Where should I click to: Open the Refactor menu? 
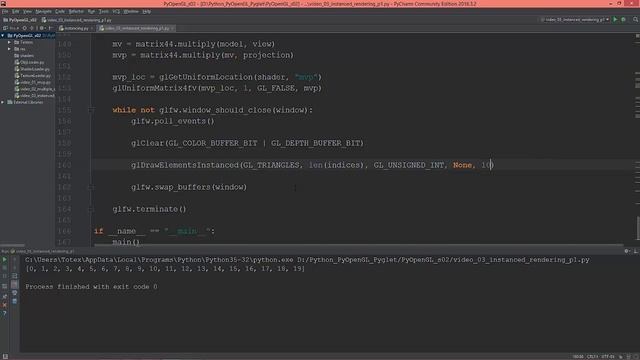76,11
